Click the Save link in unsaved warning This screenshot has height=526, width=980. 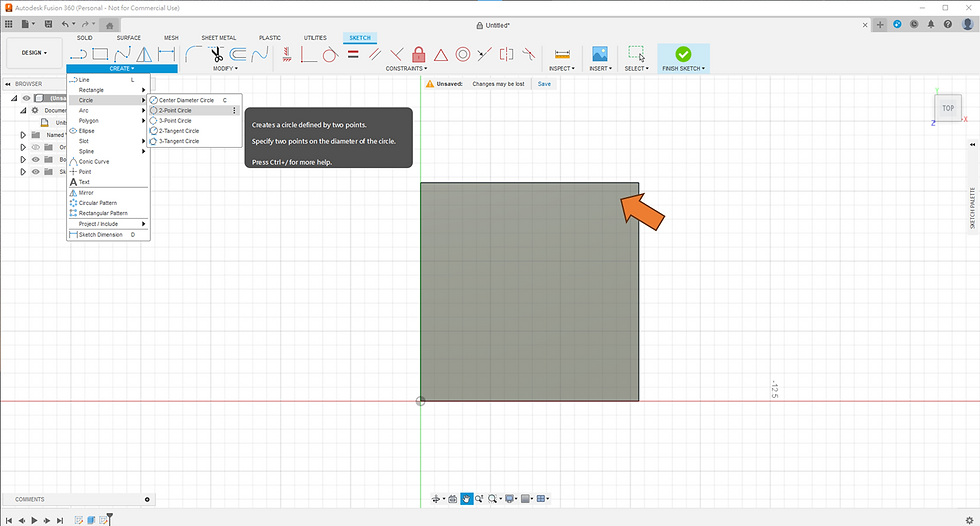coord(544,84)
